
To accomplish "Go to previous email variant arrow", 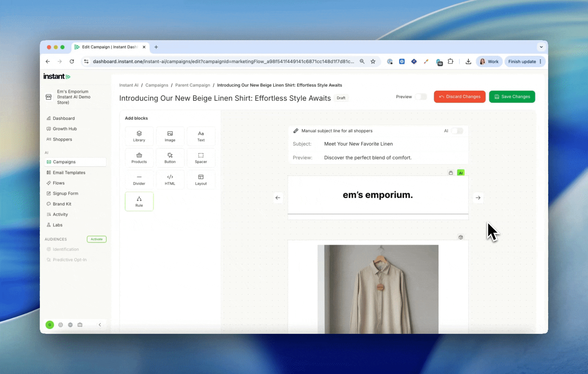I will coord(278,198).
